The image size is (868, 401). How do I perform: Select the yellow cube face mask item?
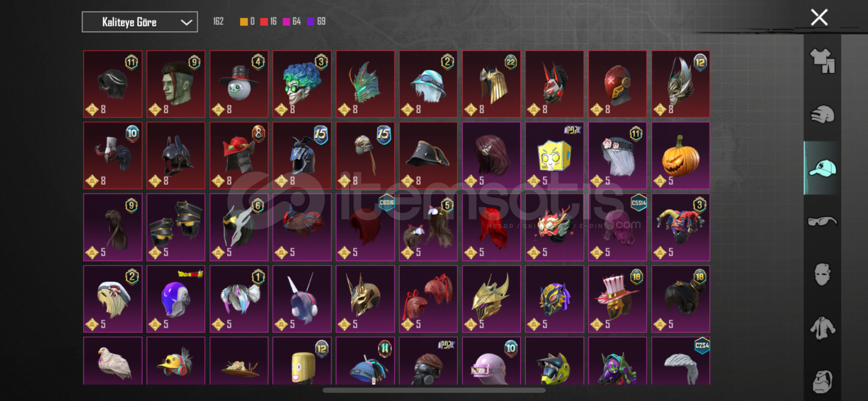554,156
